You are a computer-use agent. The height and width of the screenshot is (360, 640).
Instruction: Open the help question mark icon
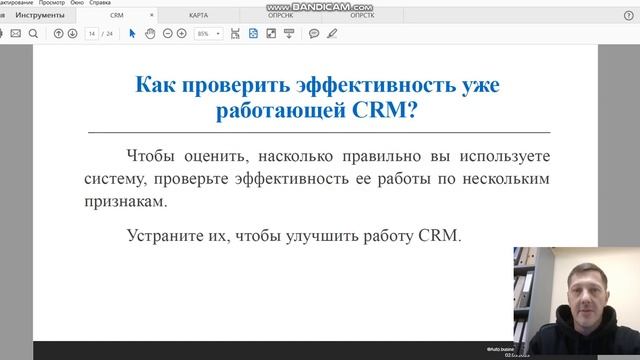[629, 16]
